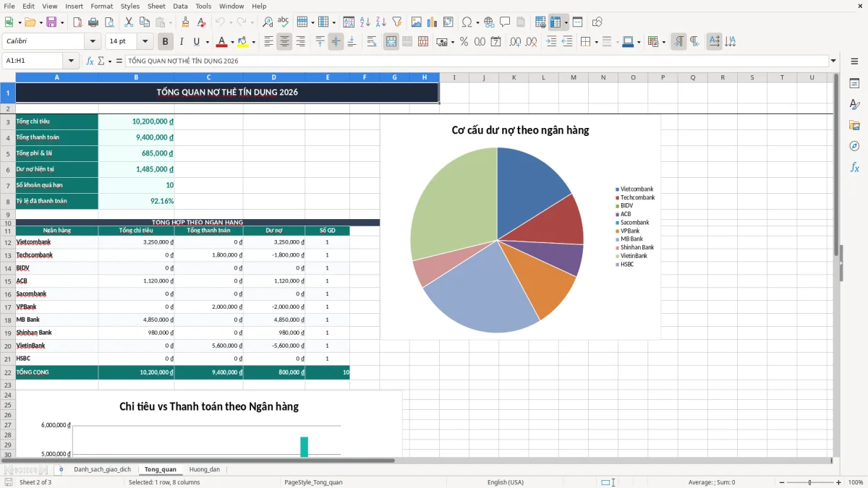Open the Font Size dropdown arrow
The width and height of the screenshot is (868, 488).
tap(145, 42)
